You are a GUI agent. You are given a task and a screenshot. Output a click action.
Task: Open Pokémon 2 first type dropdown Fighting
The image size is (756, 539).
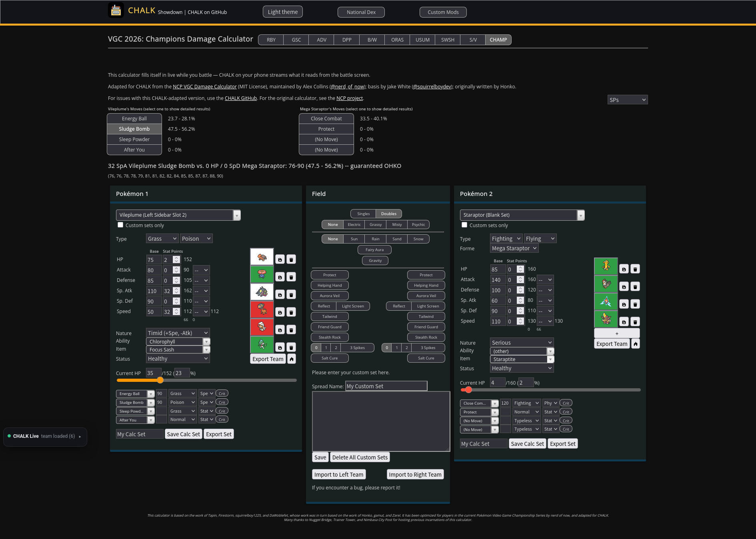tap(506, 239)
